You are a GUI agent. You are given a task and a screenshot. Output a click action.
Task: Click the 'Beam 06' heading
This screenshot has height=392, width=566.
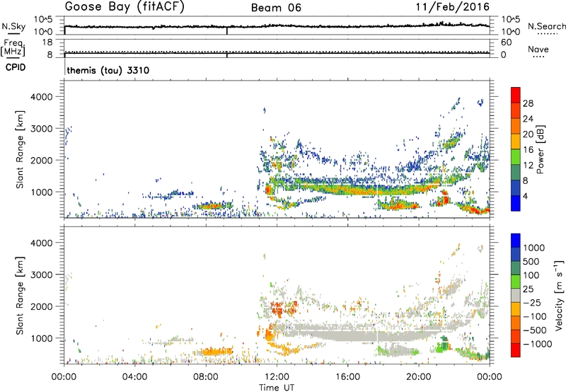coord(276,8)
